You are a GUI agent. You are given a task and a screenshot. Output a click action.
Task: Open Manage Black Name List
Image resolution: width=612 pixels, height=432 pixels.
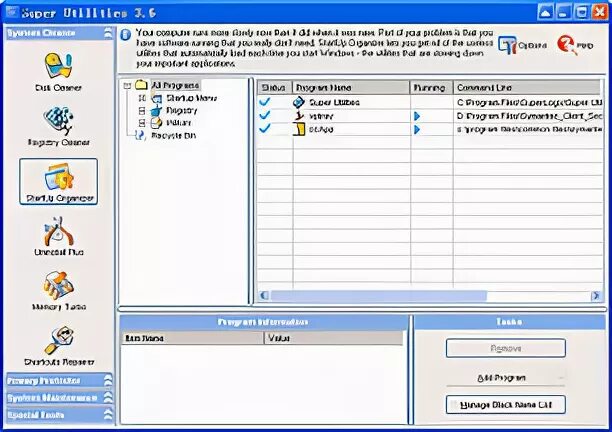(505, 405)
